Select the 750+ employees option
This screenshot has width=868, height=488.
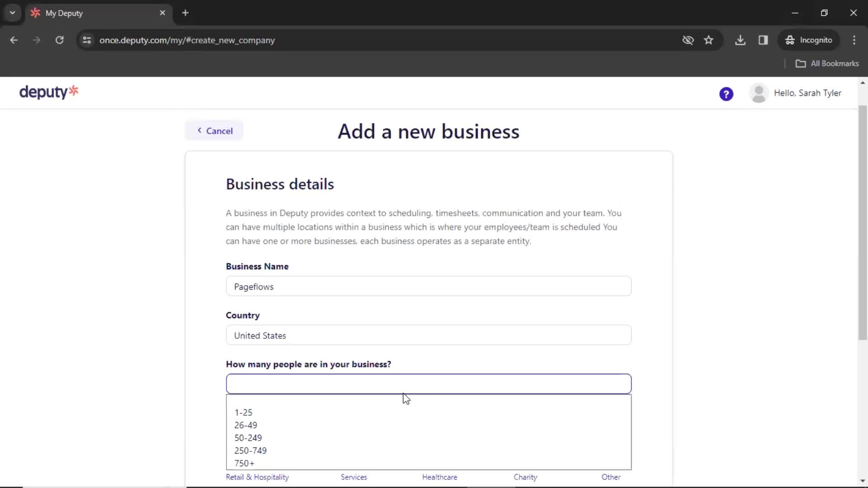click(x=245, y=463)
